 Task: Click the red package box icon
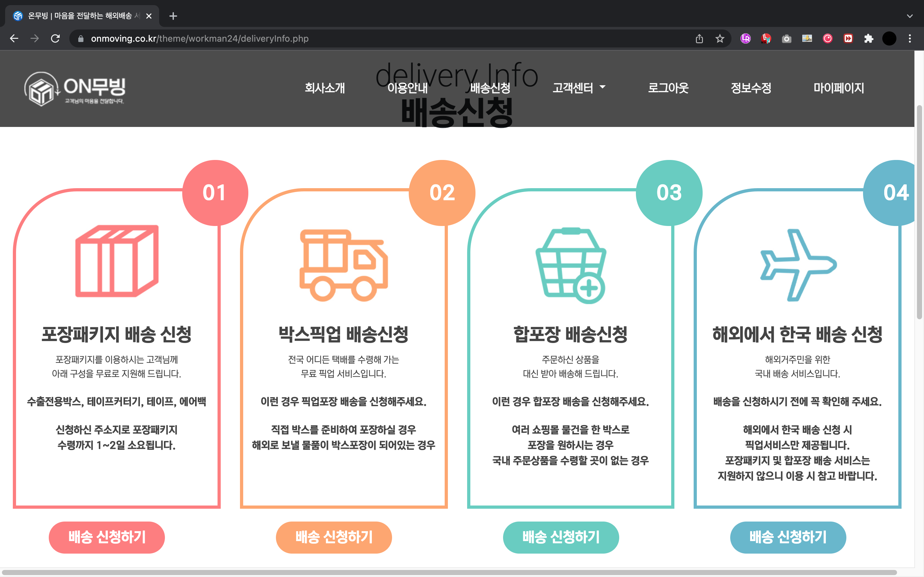click(x=117, y=261)
